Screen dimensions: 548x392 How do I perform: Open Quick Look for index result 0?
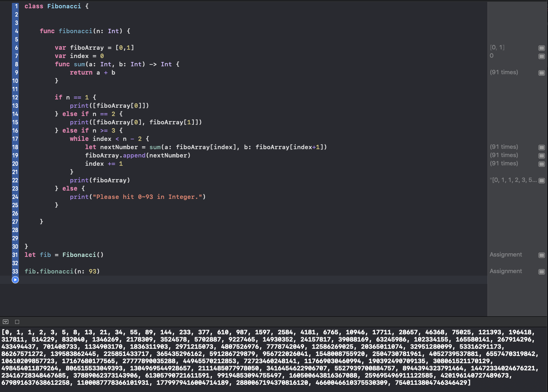[542, 56]
